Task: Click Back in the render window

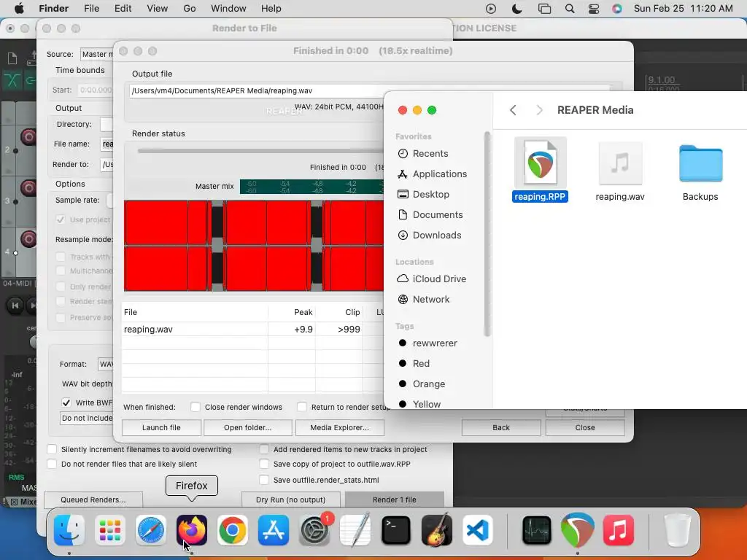Action: (501, 427)
